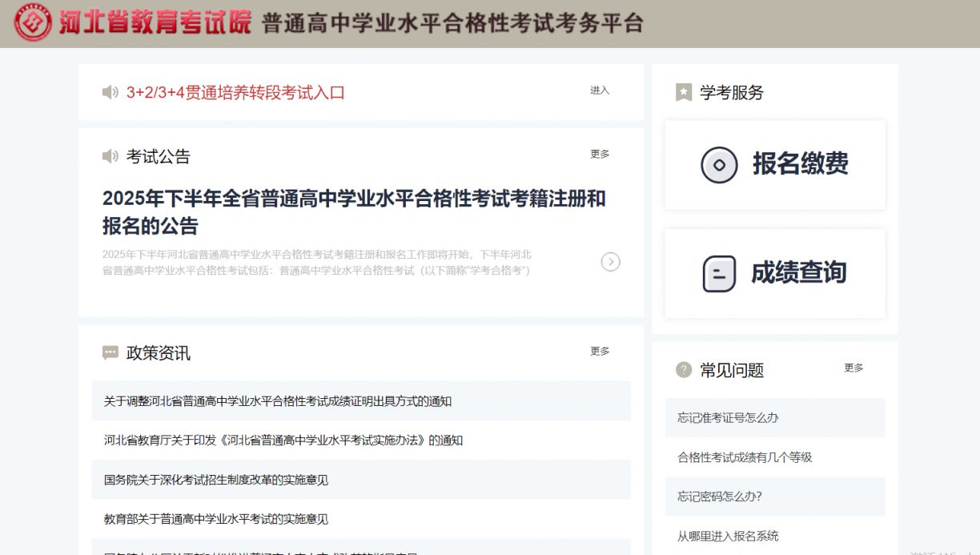This screenshot has height=555, width=980.
Task: Open 更多 beside 政策资讯
Action: 600,352
